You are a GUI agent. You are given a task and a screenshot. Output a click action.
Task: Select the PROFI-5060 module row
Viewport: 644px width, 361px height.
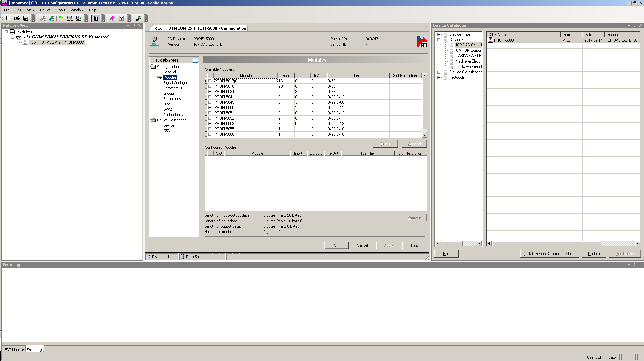(313, 134)
